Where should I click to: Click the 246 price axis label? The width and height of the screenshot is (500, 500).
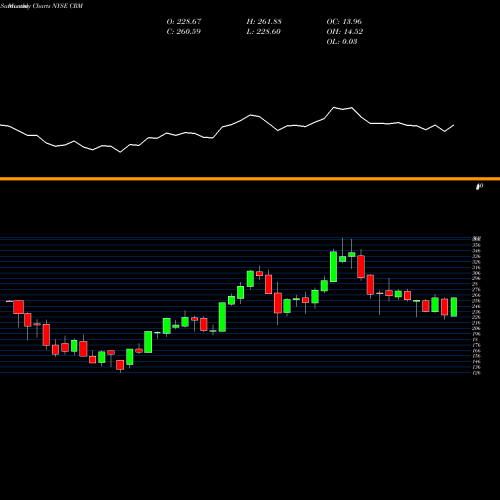point(477,306)
